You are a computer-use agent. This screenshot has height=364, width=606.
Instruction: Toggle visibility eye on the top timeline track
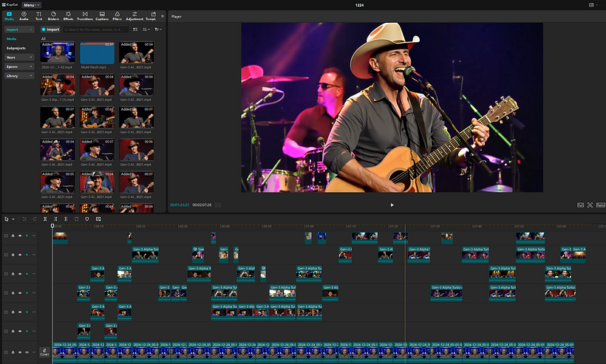coord(19,236)
